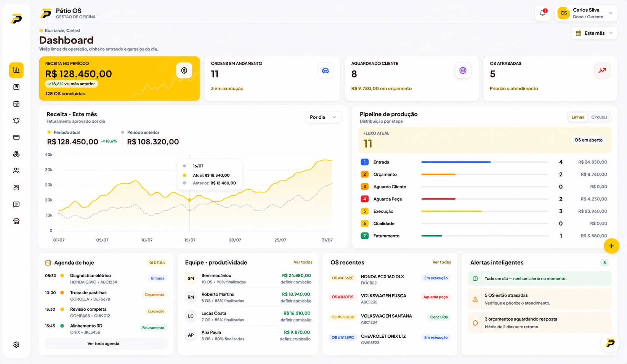Toggle the Período atual legend item

click(63, 133)
